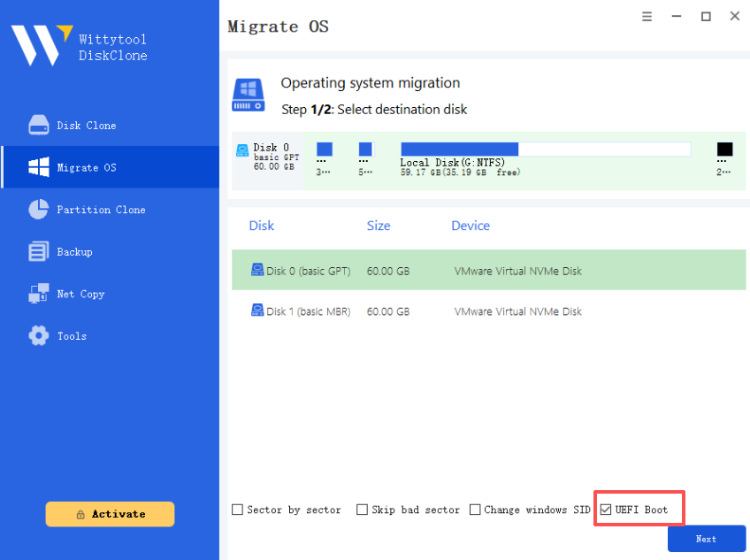Viewport: 750px width, 560px height.
Task: Tick the Skip bad sector checkbox
Action: coord(362,510)
